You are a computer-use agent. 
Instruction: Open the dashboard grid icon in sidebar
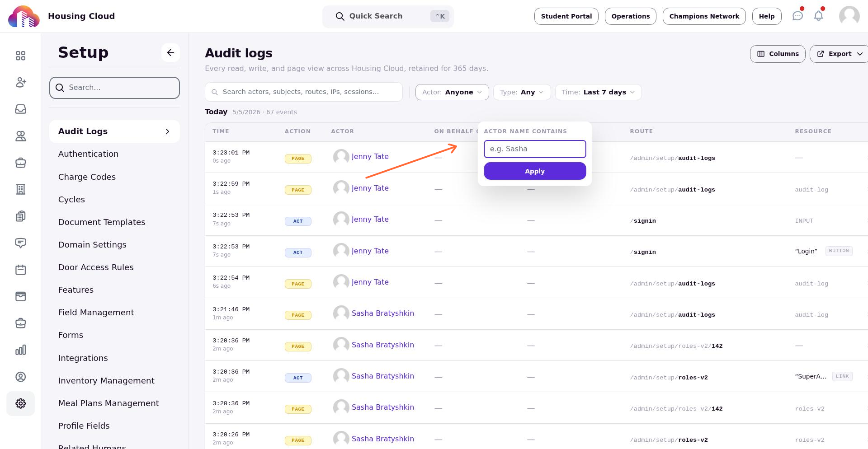pyautogui.click(x=20, y=56)
